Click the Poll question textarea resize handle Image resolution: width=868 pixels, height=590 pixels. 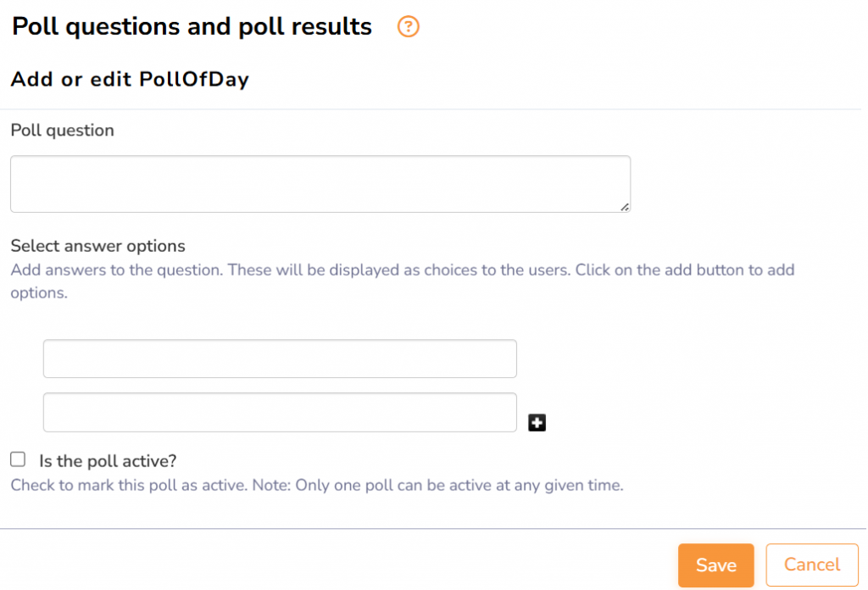point(625,206)
